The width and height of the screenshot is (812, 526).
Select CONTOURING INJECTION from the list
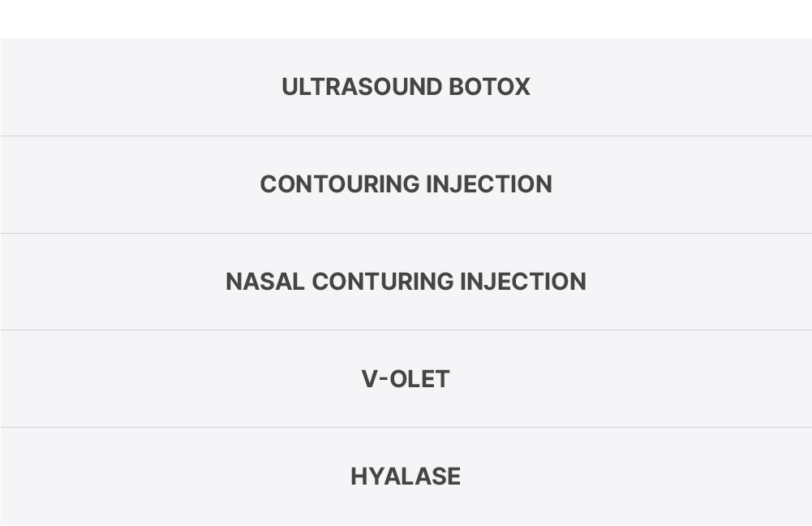[x=406, y=184]
